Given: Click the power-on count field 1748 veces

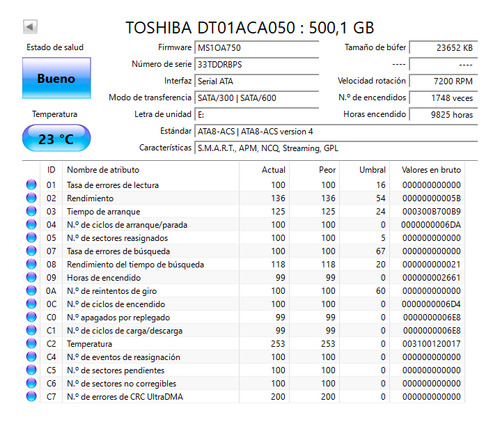Looking at the screenshot, I should 443,98.
